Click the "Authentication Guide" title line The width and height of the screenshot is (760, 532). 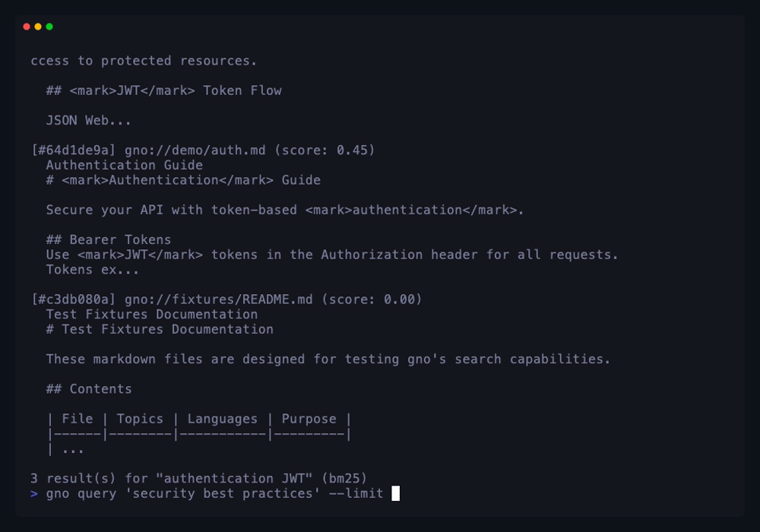(125, 165)
